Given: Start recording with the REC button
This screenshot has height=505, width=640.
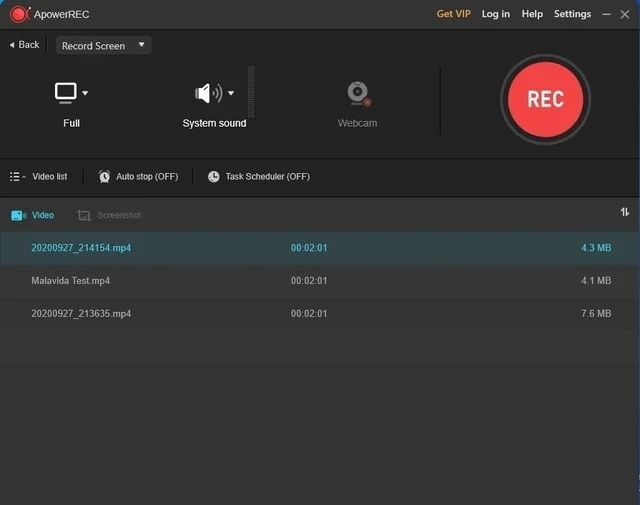Looking at the screenshot, I should [545, 100].
